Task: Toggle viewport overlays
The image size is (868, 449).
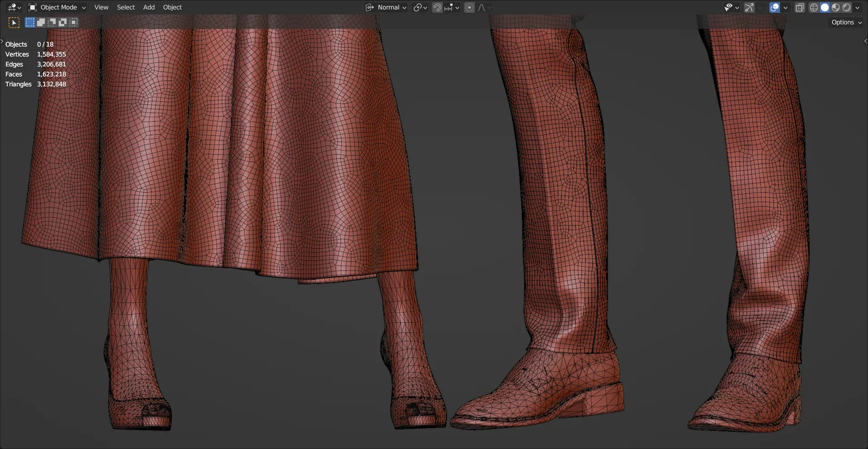Action: point(774,7)
